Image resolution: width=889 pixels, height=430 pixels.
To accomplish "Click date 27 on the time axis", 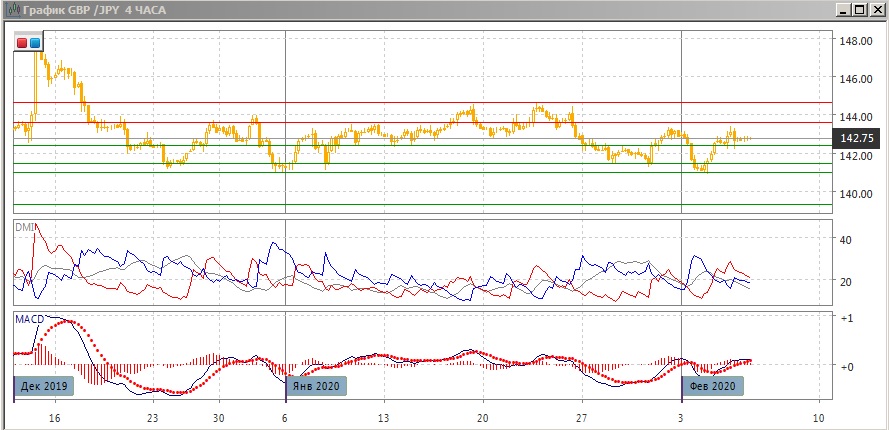I will coord(582,418).
